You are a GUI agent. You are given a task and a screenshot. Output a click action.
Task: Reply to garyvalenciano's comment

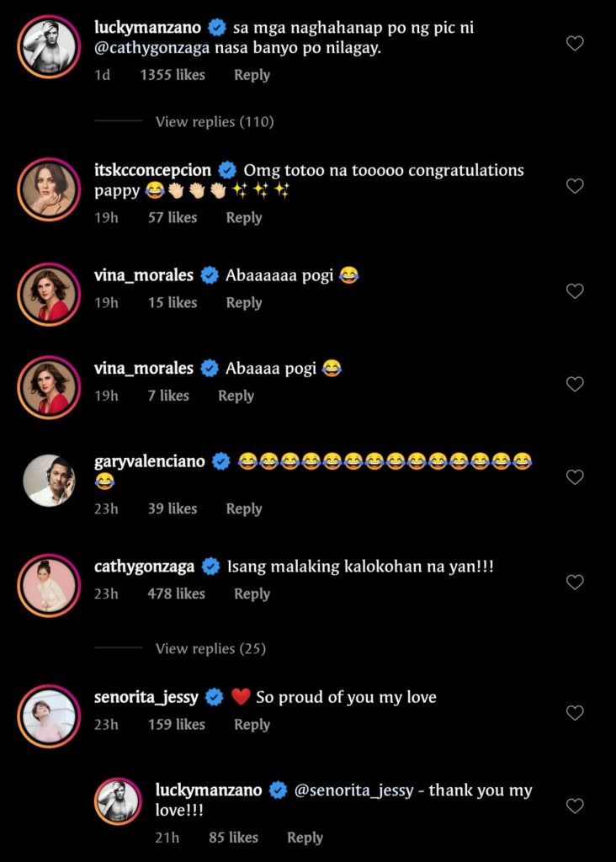(244, 508)
